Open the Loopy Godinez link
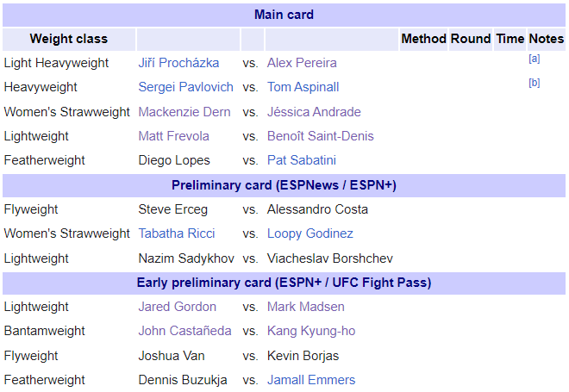Viewport: 569px width, 392px height. pos(310,233)
